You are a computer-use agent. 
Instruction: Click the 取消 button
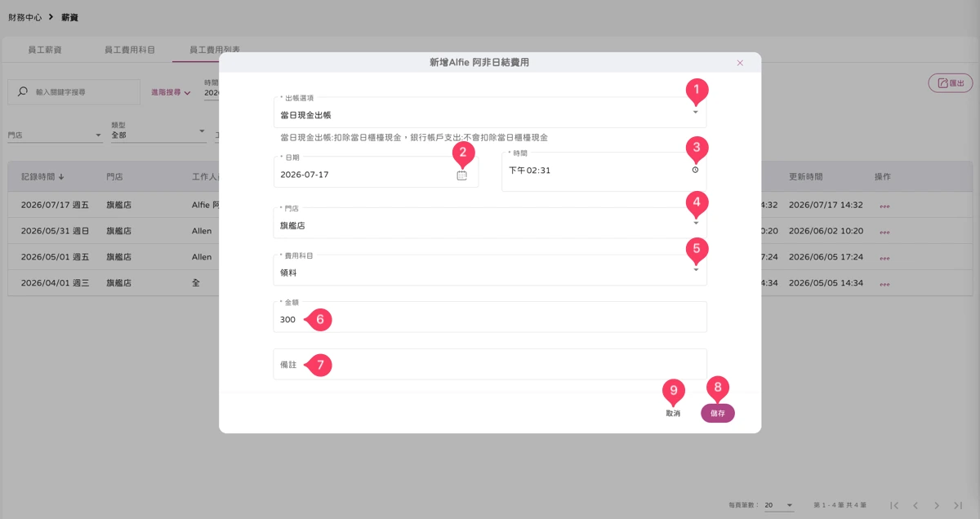tap(673, 414)
